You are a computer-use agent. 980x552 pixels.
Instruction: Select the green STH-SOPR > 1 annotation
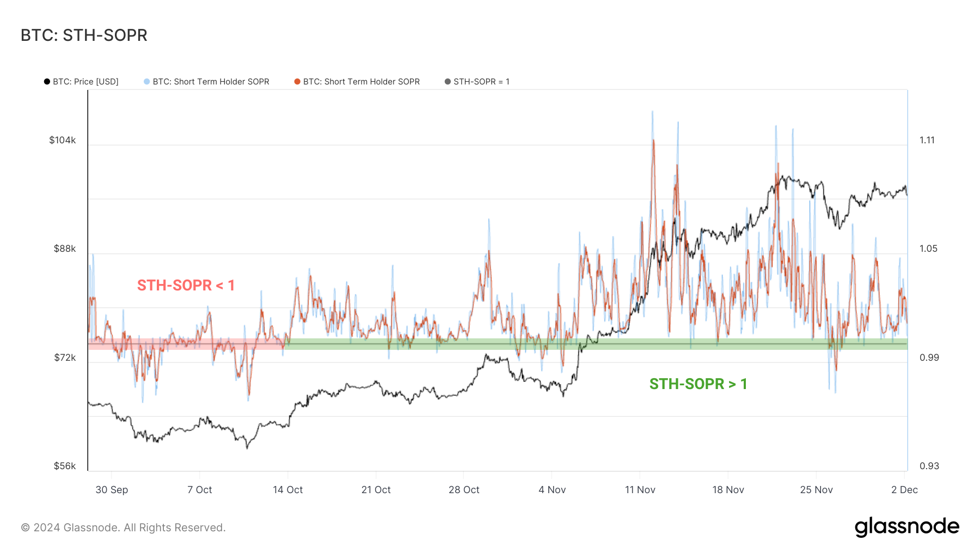pos(699,384)
